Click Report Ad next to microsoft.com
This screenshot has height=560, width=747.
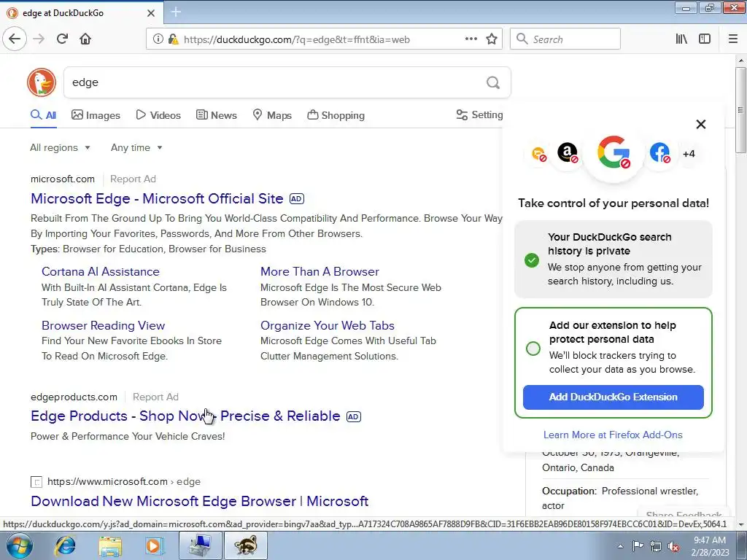coord(133,179)
